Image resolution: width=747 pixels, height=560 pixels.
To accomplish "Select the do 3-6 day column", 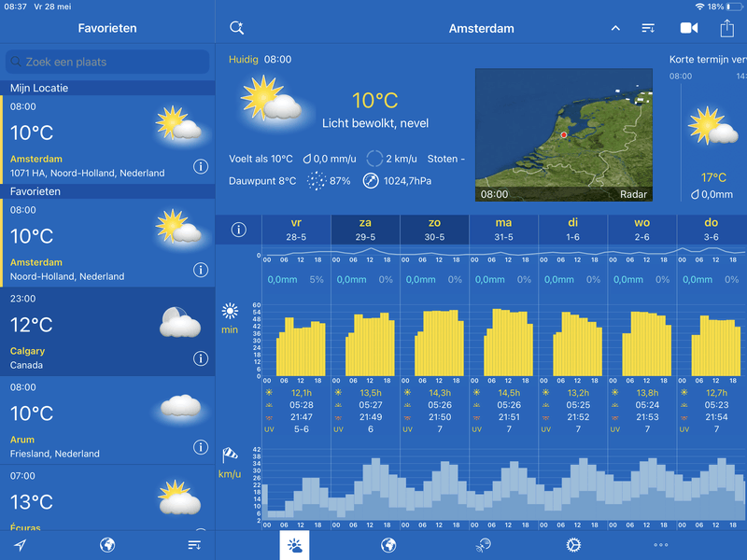I will [x=712, y=230].
